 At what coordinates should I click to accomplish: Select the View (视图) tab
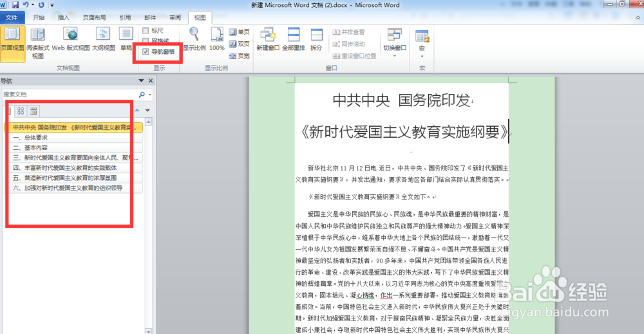[x=200, y=17]
